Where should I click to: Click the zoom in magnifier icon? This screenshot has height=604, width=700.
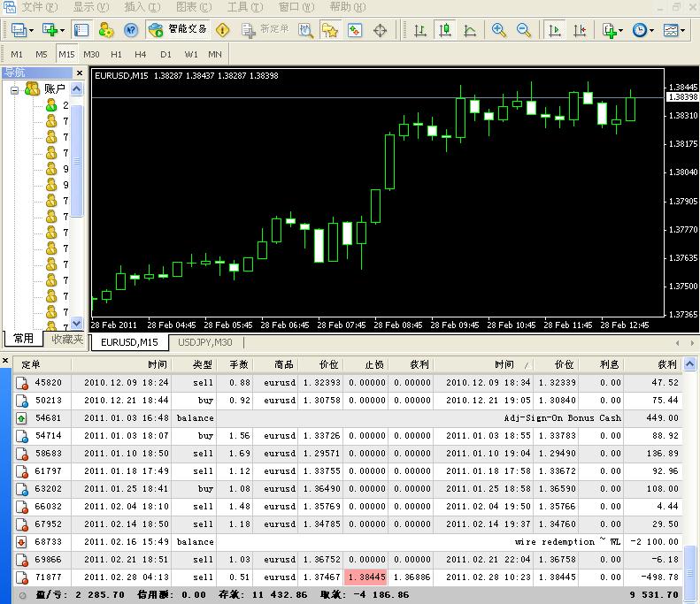point(499,30)
